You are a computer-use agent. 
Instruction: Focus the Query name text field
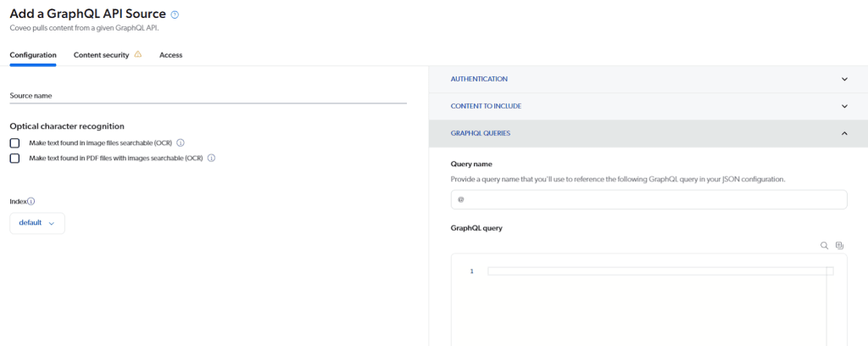pyautogui.click(x=648, y=199)
